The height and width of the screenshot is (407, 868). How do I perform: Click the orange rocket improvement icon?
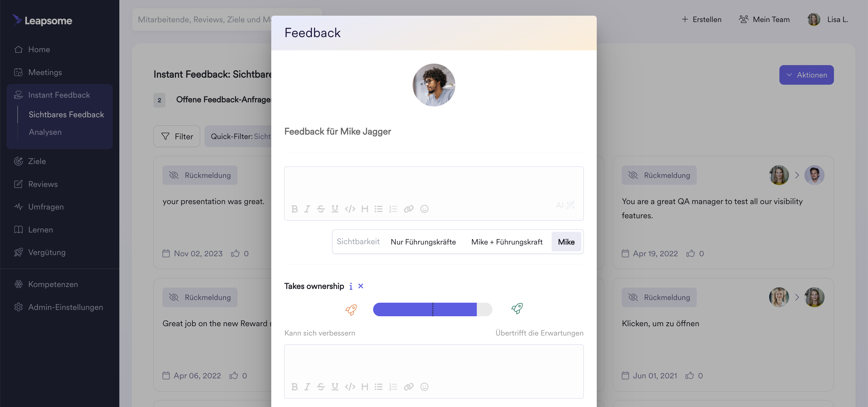pos(351,309)
